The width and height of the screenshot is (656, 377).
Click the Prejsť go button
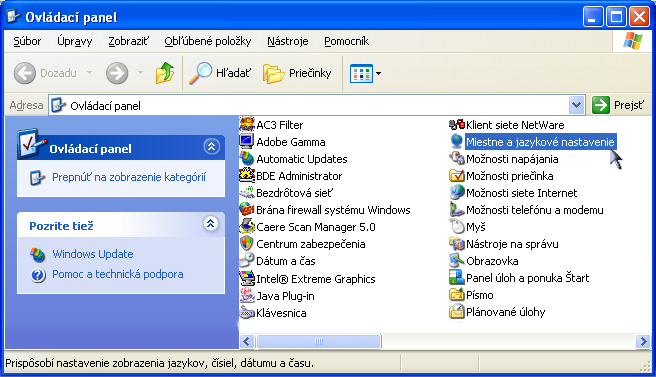619,105
